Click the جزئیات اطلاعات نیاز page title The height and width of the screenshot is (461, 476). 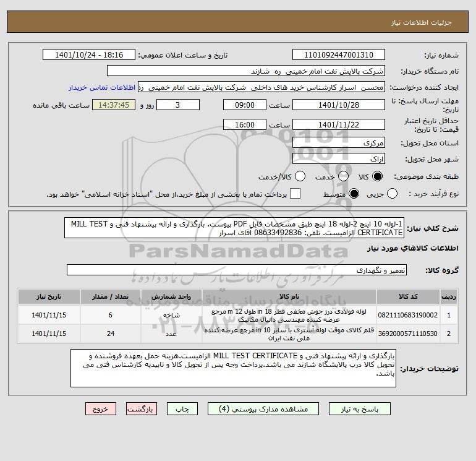pyautogui.click(x=422, y=22)
